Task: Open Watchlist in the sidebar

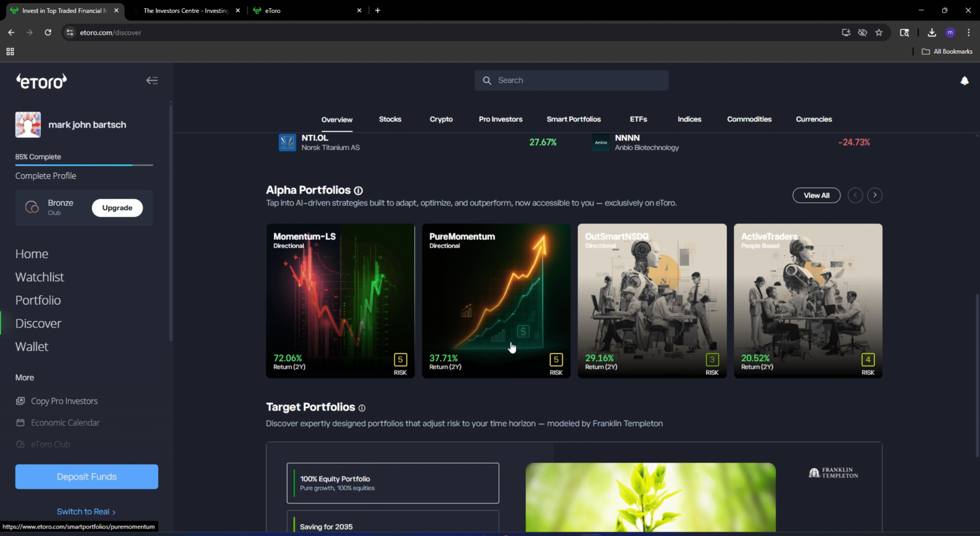Action: 39,277
